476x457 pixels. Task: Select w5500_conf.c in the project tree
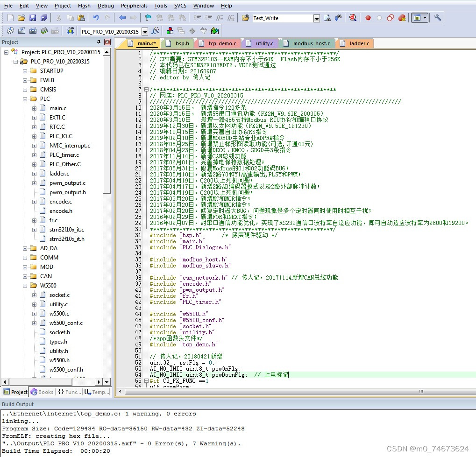point(66,323)
